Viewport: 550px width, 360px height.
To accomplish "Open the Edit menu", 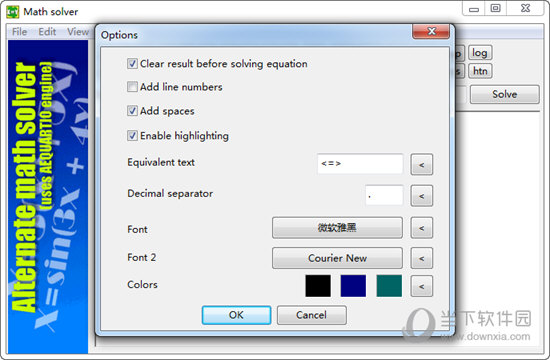I will pyautogui.click(x=47, y=32).
